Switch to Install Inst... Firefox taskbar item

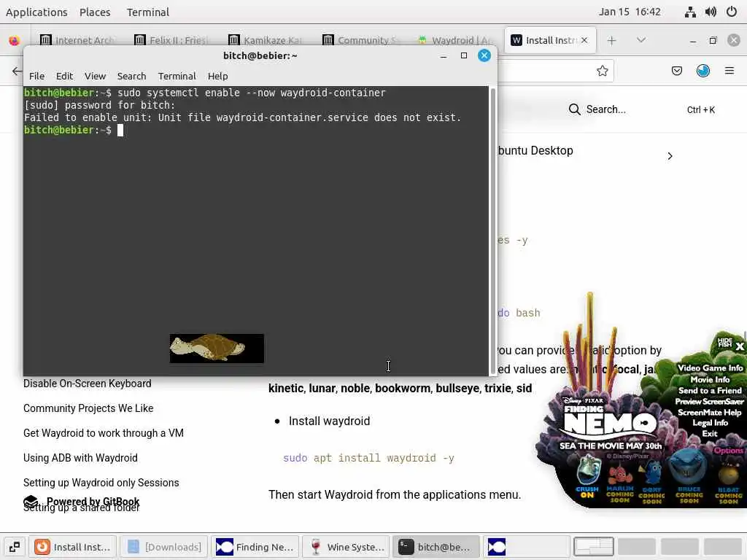(x=74, y=547)
